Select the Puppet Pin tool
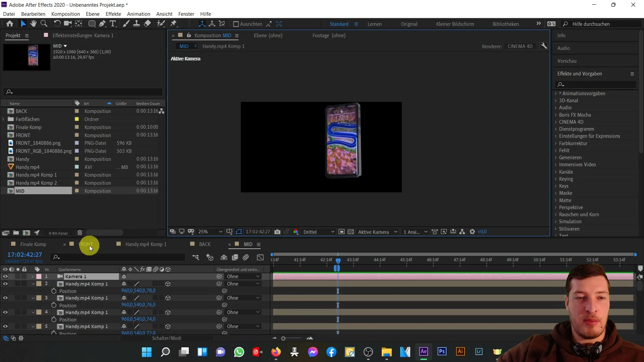The height and width of the screenshot is (362, 644). 173,24
